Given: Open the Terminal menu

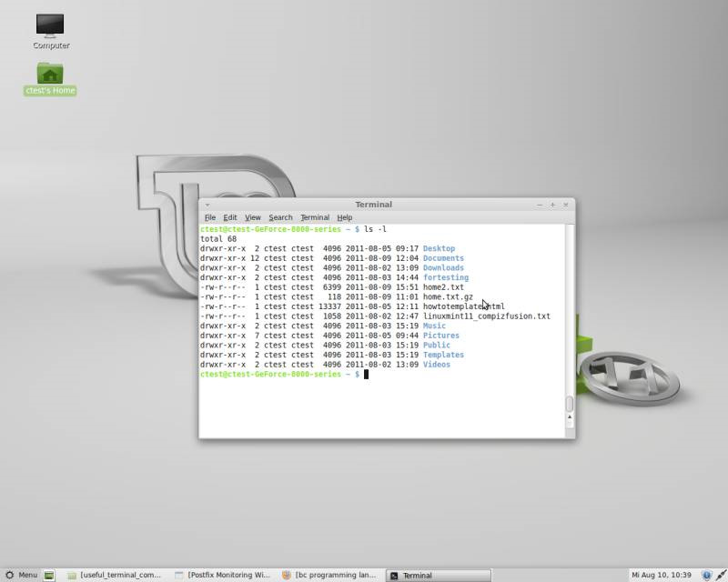Looking at the screenshot, I should [x=314, y=217].
